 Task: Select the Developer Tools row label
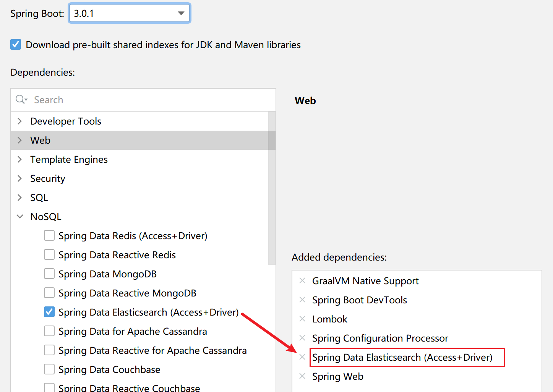point(66,121)
